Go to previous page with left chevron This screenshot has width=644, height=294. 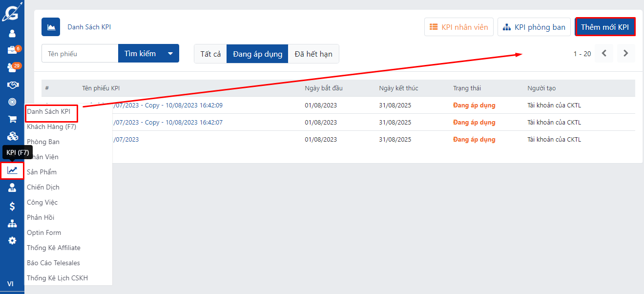point(604,54)
